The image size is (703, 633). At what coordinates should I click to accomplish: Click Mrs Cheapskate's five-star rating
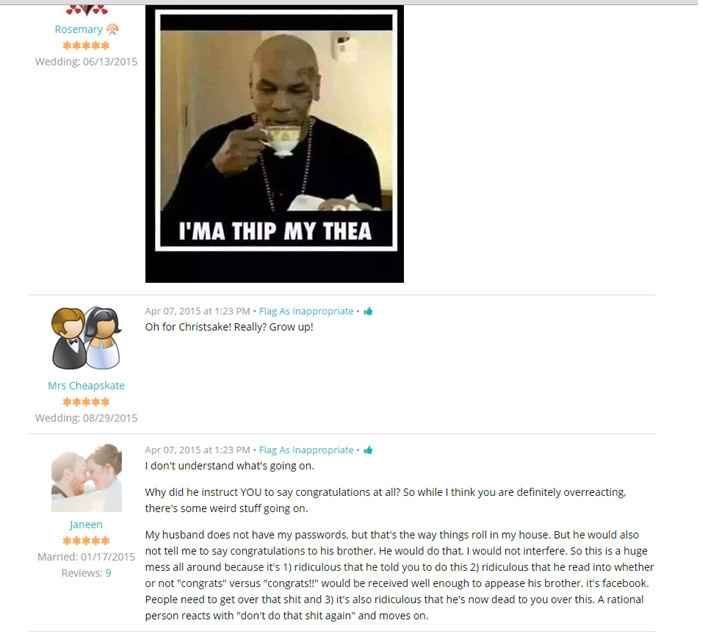click(86, 402)
